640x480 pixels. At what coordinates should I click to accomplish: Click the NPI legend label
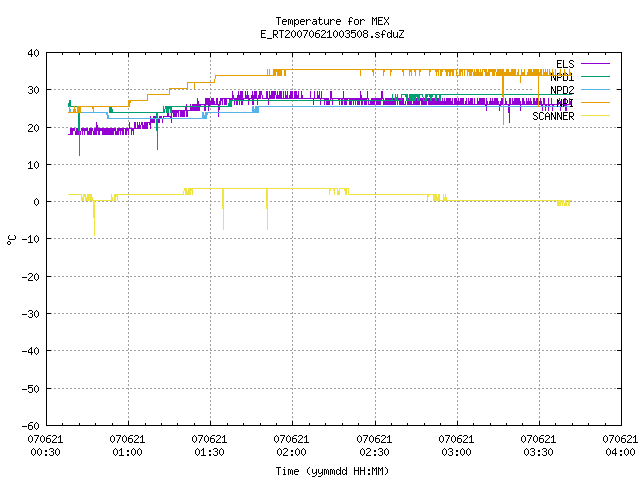coord(565,103)
